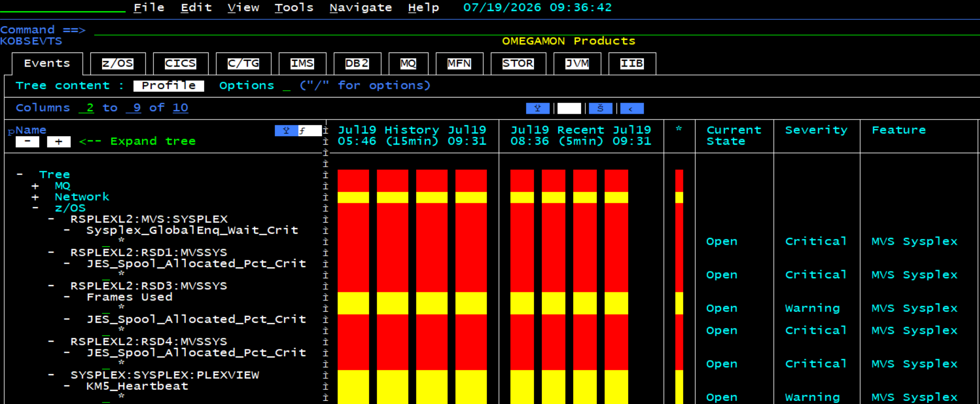
Task: Select JES_Spool_Allocated_Pct_Crit under RSPLEXL2:RSD1:MVSSYS
Action: click(x=196, y=264)
